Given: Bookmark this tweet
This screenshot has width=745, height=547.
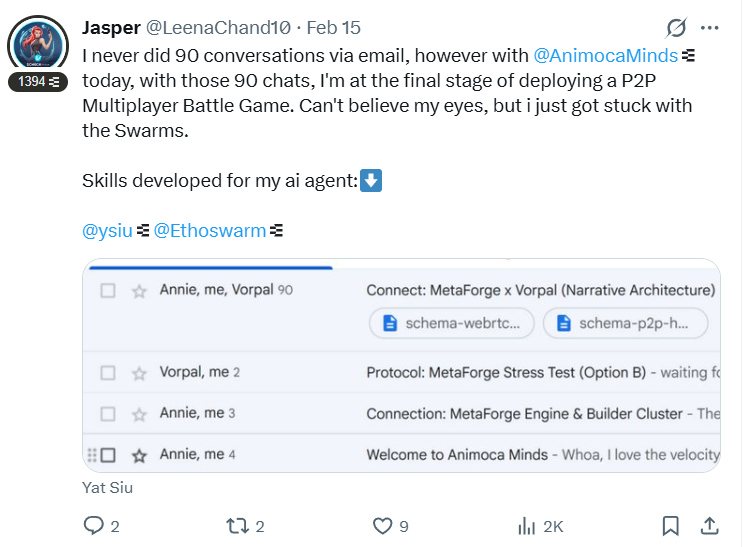Looking at the screenshot, I should click(x=671, y=525).
